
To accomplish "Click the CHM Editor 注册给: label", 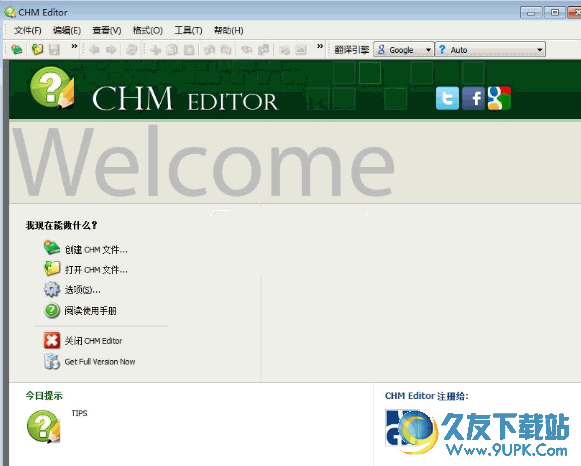I will (426, 396).
